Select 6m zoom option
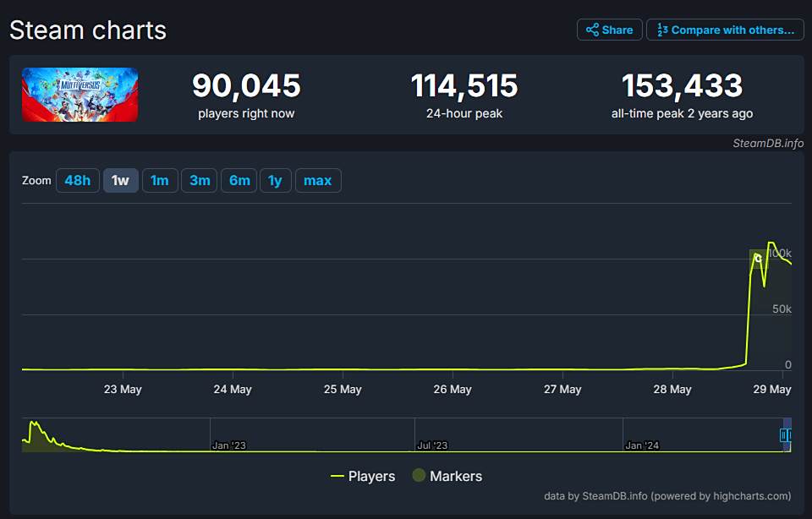 [239, 181]
